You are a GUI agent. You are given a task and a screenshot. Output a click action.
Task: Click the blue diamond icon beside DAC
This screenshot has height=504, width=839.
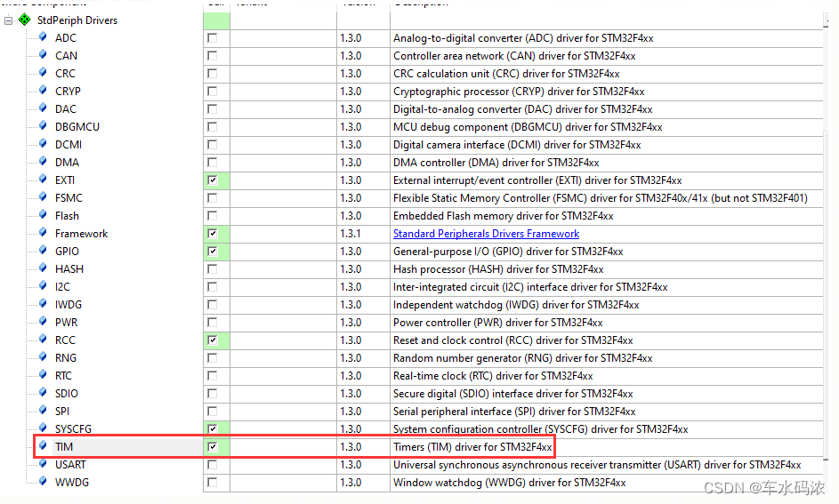tap(44, 108)
